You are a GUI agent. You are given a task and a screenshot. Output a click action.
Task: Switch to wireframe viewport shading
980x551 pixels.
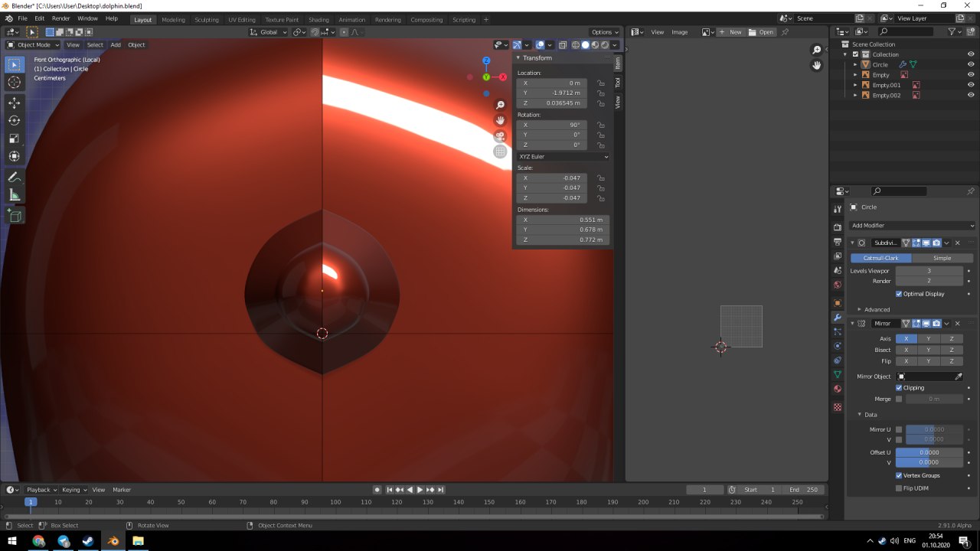pyautogui.click(x=576, y=45)
